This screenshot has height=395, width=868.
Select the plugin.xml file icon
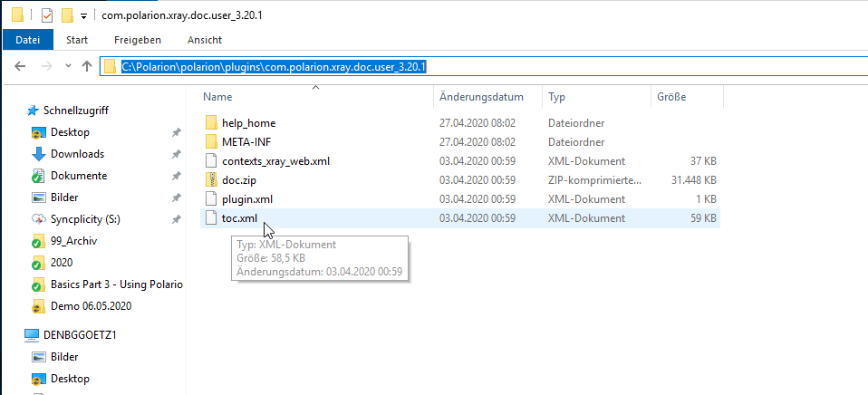point(211,198)
